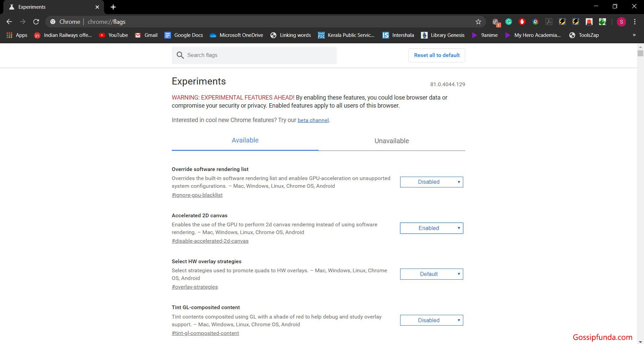Switch to the Unavailable tab

391,141
